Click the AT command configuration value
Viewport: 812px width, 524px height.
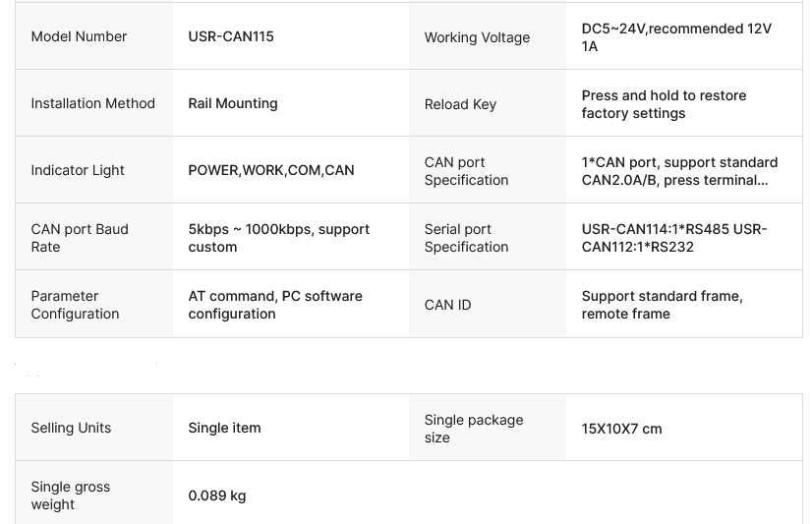[x=275, y=305]
